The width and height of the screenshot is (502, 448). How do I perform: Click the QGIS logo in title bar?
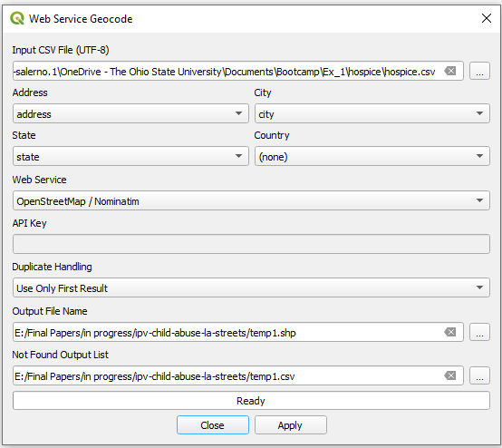[x=17, y=18]
